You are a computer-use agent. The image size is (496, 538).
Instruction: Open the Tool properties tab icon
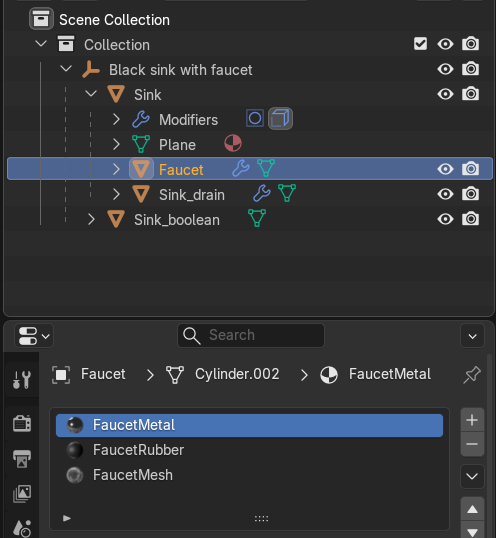pos(22,380)
